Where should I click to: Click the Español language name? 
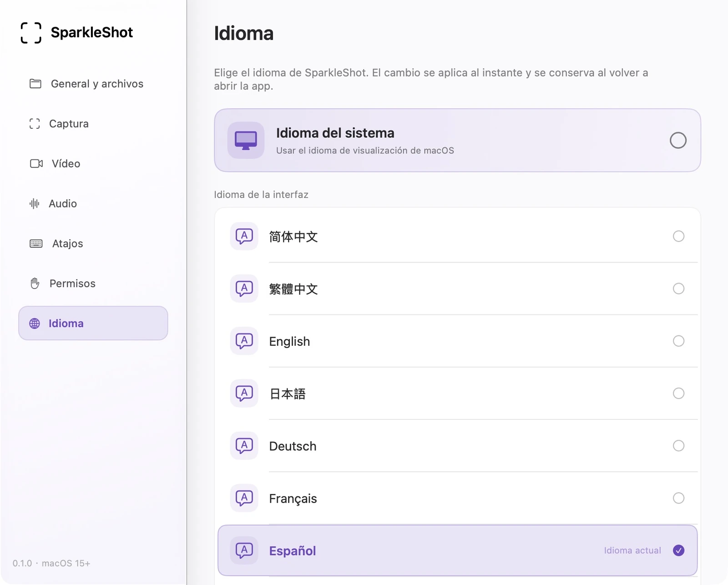pyautogui.click(x=292, y=551)
